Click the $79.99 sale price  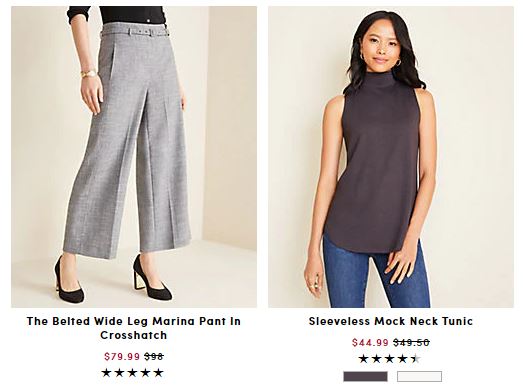point(122,356)
